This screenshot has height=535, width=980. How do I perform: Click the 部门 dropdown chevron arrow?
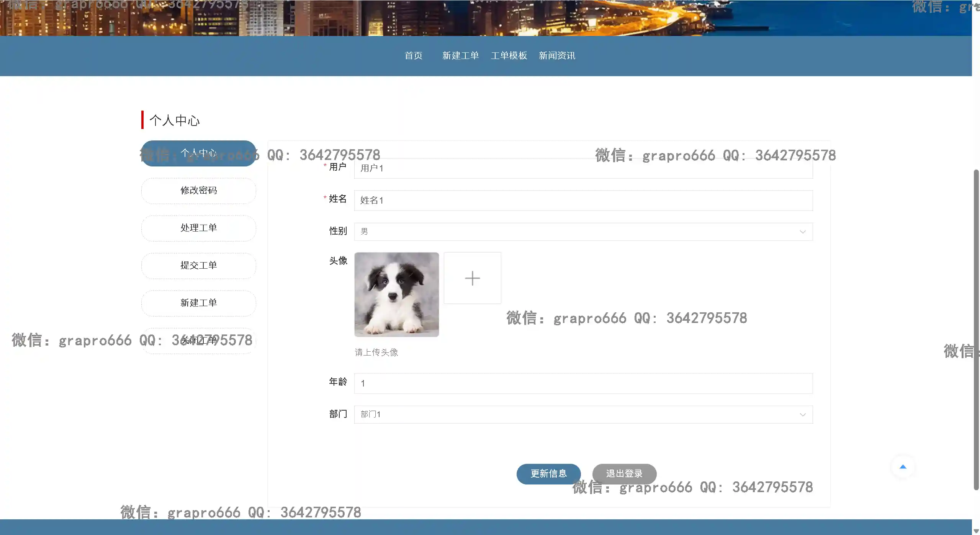pos(802,415)
